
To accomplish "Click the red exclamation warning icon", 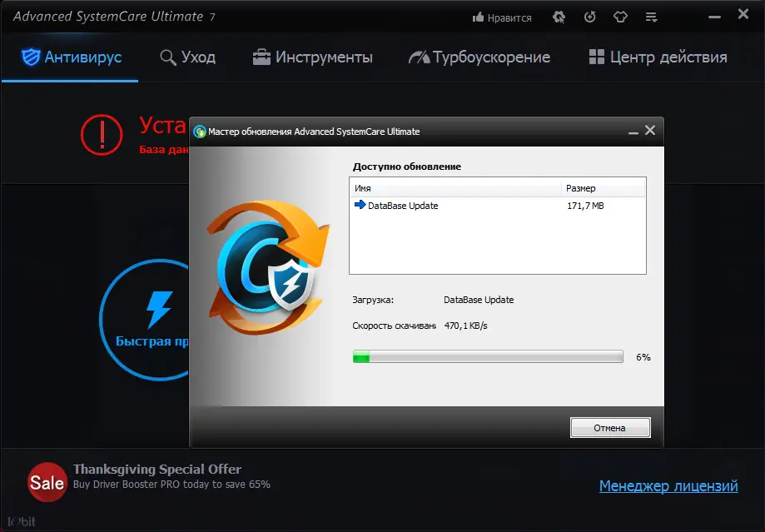I will coord(102,135).
